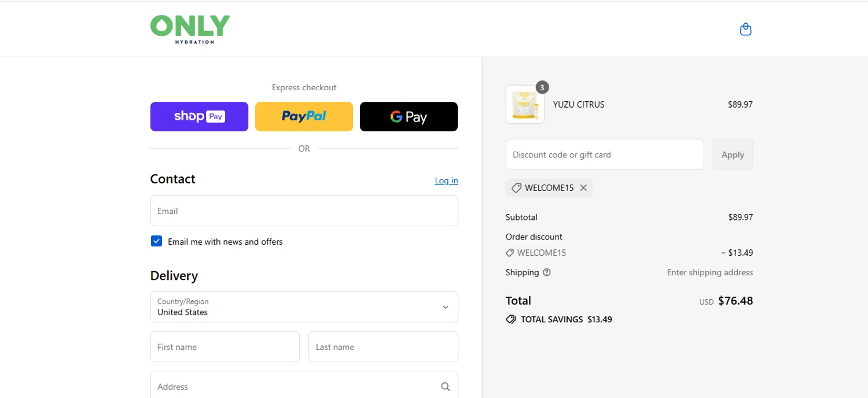Click the − $13.49 discount amount
This screenshot has height=398, width=868.
click(737, 253)
